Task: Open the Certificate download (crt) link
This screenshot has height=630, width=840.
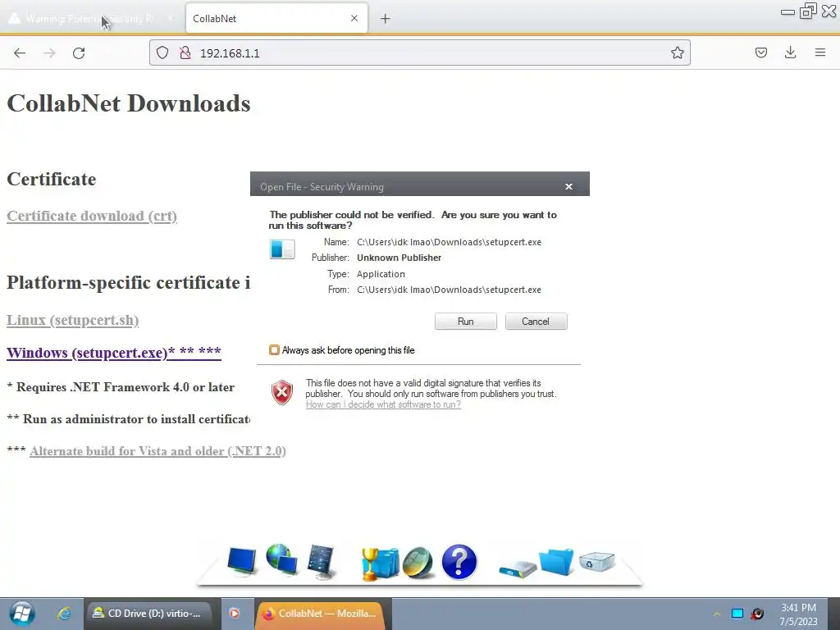Action: (x=92, y=216)
